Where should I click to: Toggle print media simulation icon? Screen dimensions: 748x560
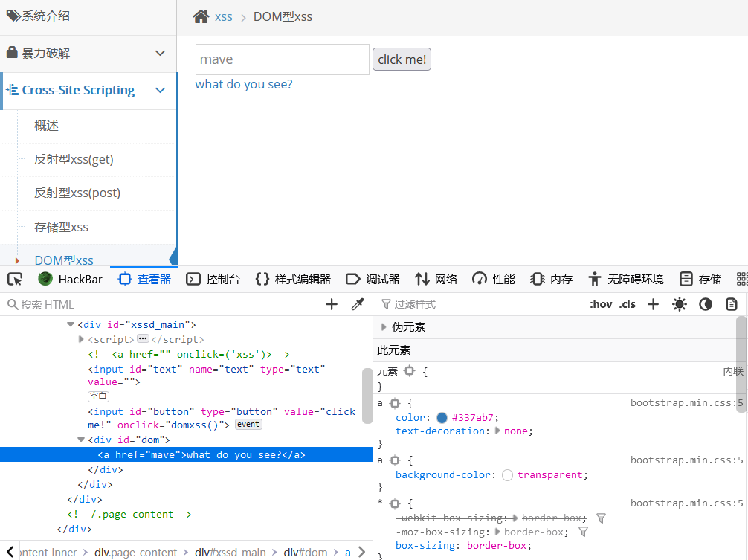pos(732,304)
